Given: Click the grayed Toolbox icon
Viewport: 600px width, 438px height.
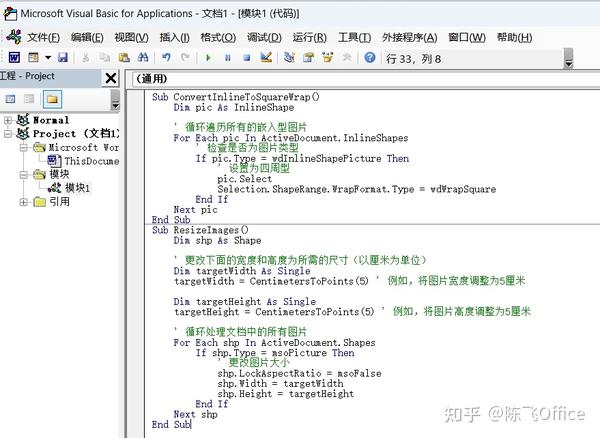Looking at the screenshot, I should 347,58.
